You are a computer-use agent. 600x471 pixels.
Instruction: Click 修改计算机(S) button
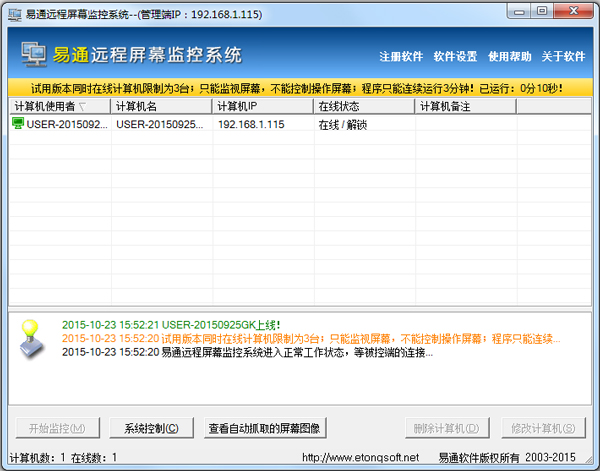point(541,429)
